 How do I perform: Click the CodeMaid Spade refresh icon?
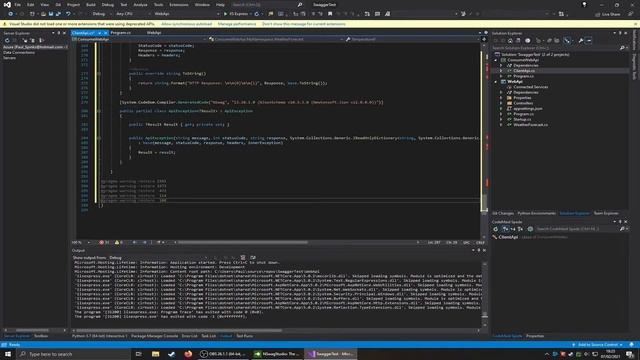click(496, 229)
